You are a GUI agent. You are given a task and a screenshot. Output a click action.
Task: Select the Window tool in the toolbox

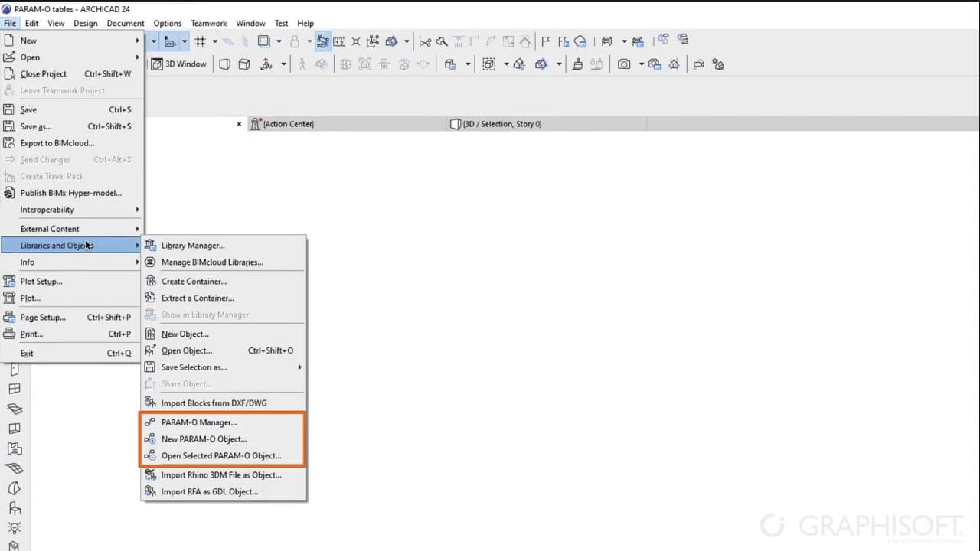pyautogui.click(x=14, y=390)
